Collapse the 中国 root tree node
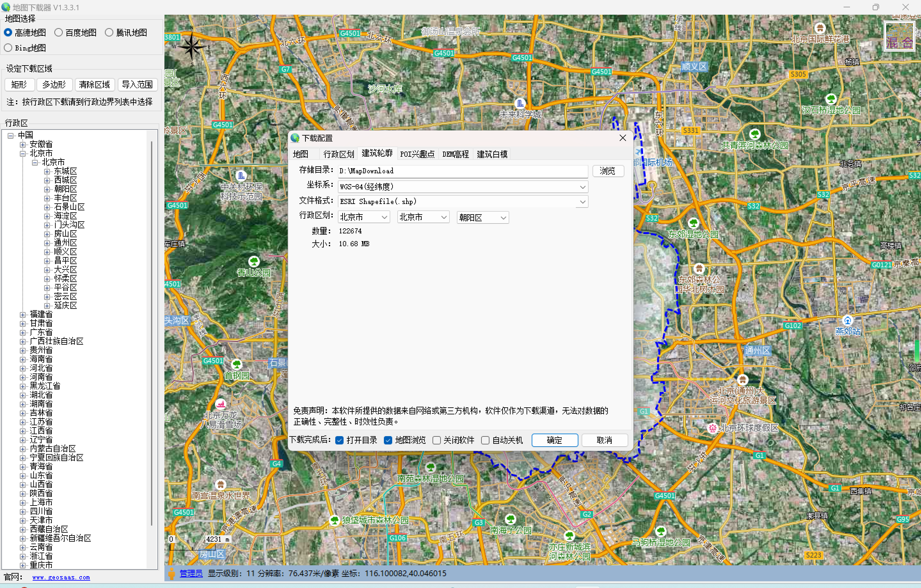 pyautogui.click(x=11, y=136)
